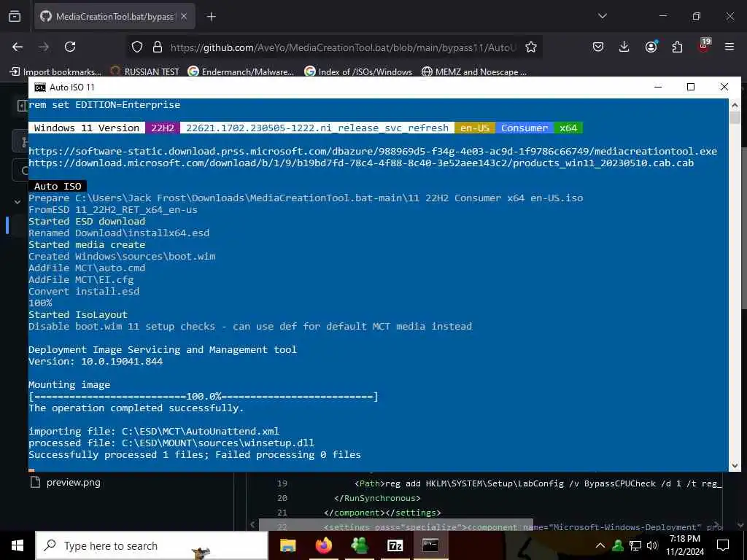The width and height of the screenshot is (747, 560).
Task: Open a new Firefox tab
Action: click(x=212, y=17)
